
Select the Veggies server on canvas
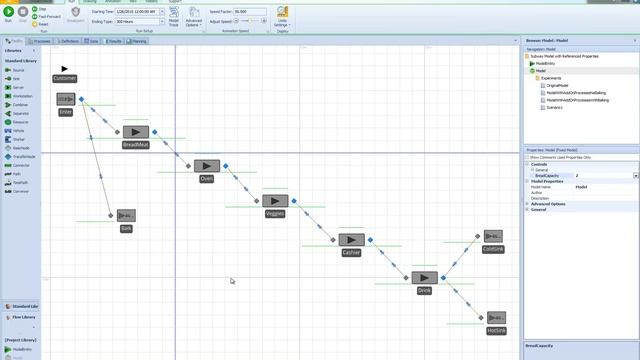tap(275, 201)
